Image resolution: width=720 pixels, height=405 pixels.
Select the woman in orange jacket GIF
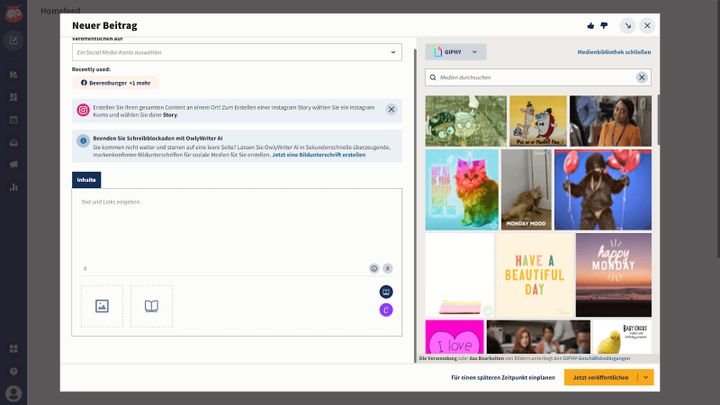tap(611, 121)
